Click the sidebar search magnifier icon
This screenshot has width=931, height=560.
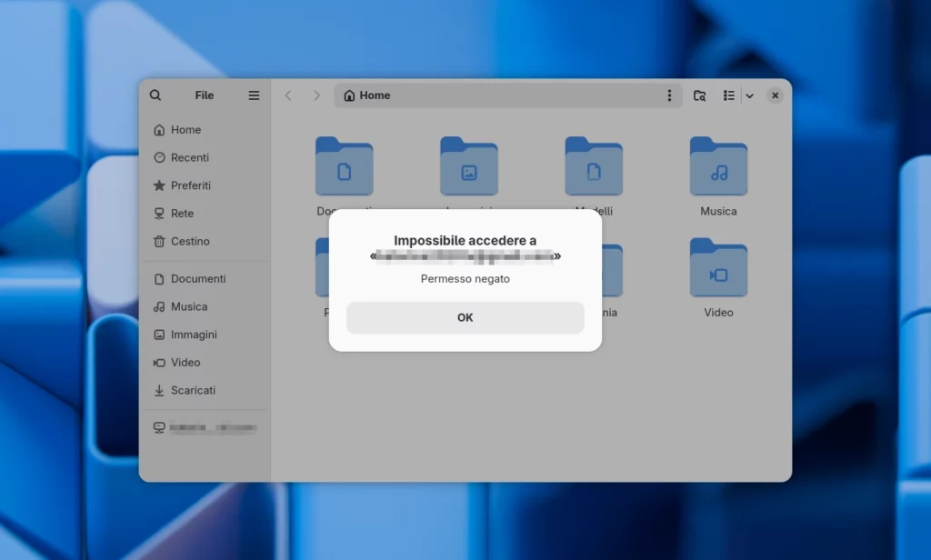point(155,95)
